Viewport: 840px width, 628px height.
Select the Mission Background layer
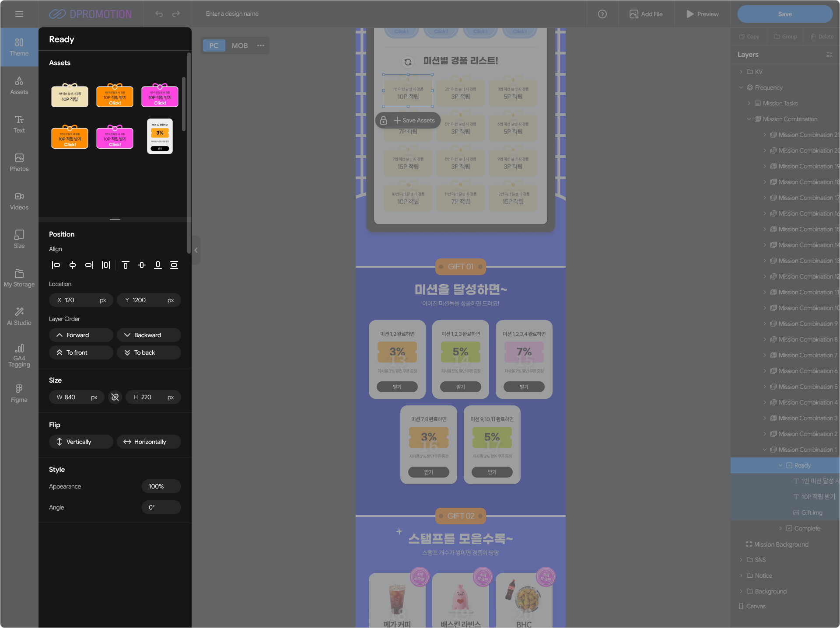coord(777,544)
